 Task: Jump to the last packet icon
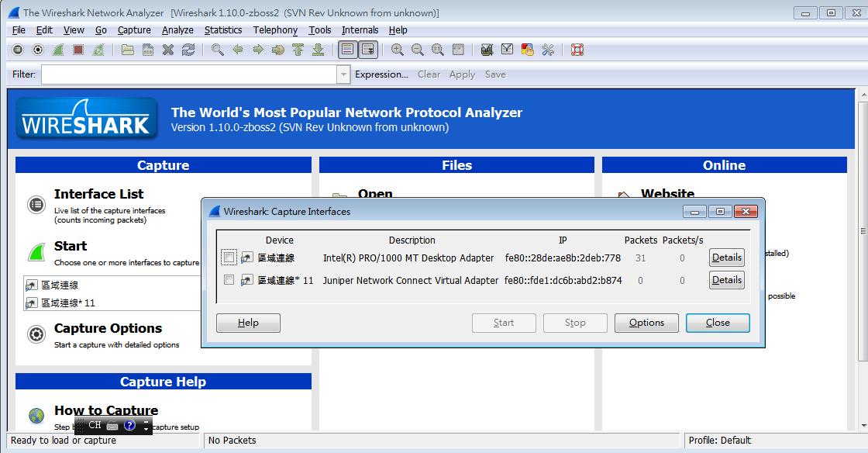319,50
